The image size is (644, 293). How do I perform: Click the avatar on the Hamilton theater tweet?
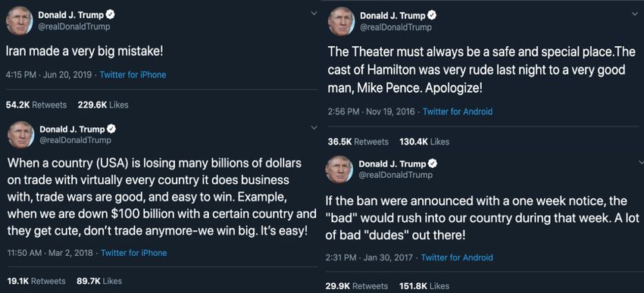(341, 22)
